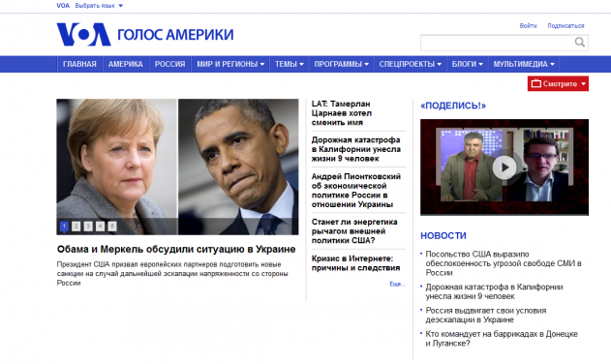The height and width of the screenshot is (364, 611).
Task: Click the search magnifier icon
Action: (580, 42)
